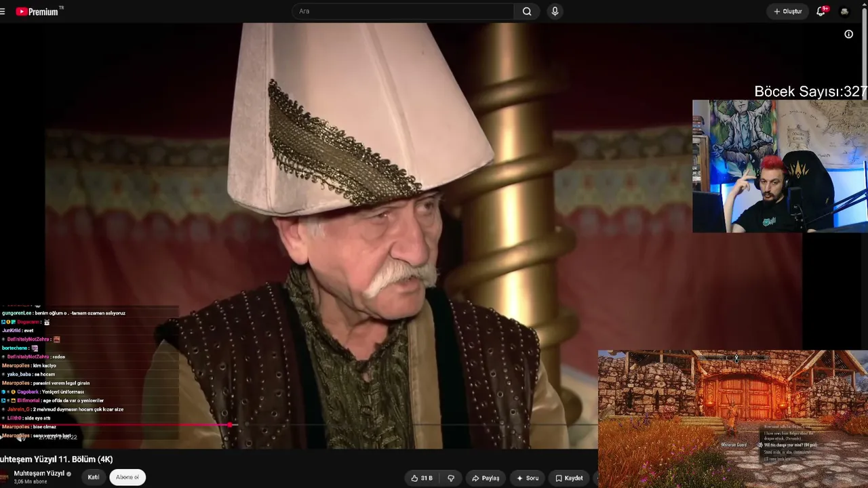Focus the 'Ara' search field
This screenshot has height=488, width=868.
click(x=403, y=12)
